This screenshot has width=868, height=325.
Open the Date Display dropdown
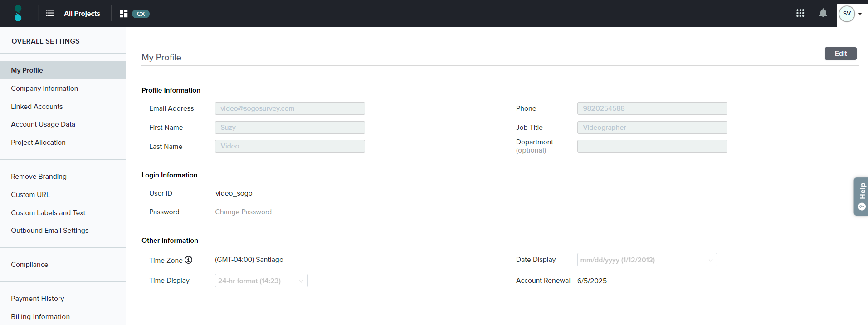(646, 260)
